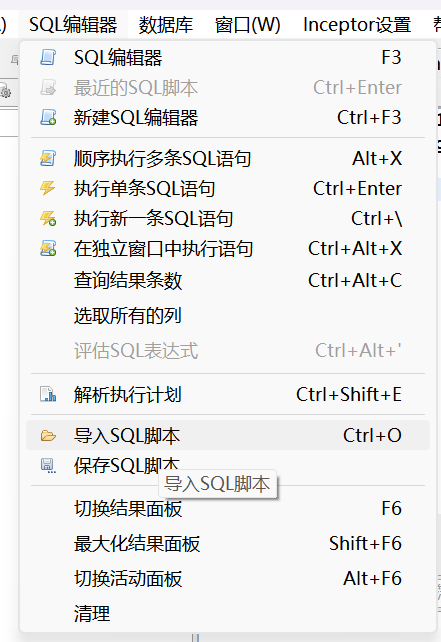
Task: Click the open-folder icon for 导入SQL脚本
Action: 48,435
